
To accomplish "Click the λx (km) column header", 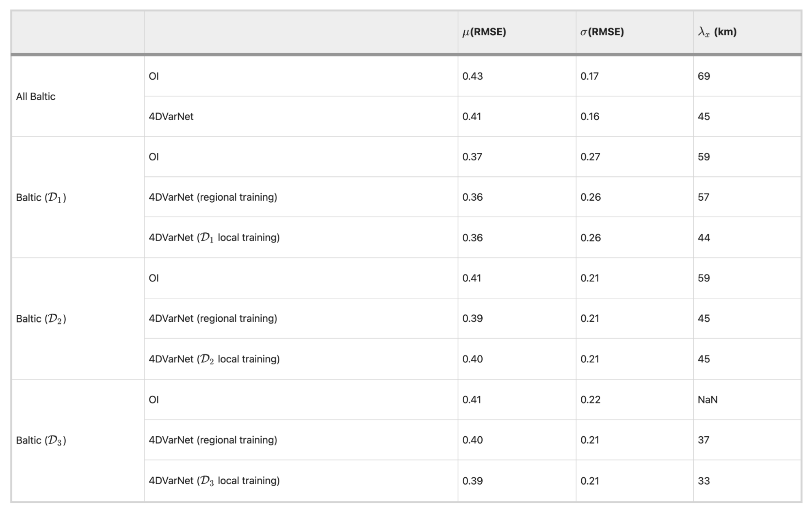I will 717,32.
